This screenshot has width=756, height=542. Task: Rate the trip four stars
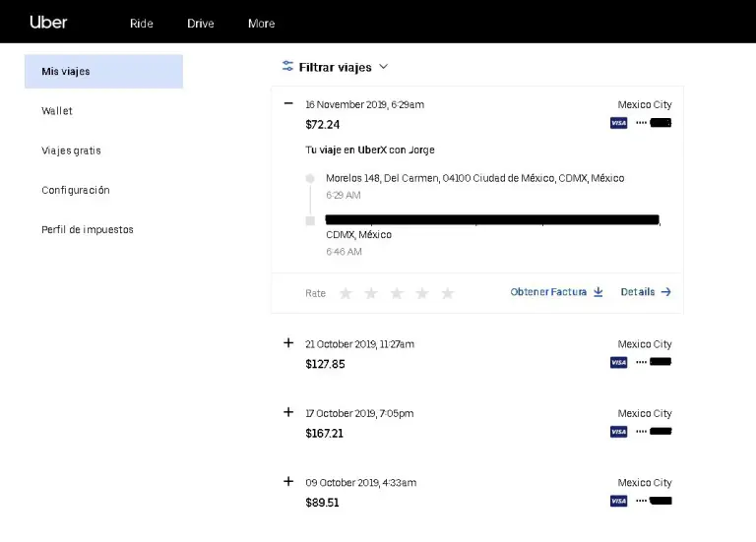click(x=422, y=293)
